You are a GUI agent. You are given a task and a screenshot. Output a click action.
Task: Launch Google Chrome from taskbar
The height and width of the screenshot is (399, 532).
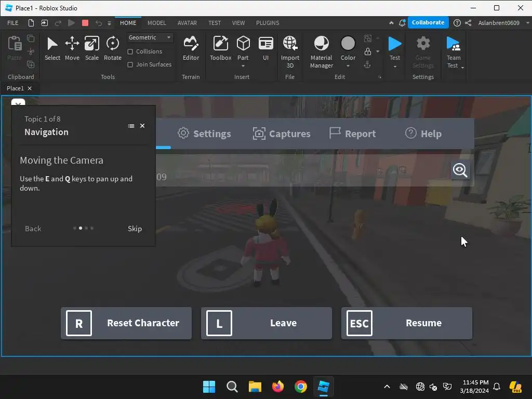coord(301,387)
